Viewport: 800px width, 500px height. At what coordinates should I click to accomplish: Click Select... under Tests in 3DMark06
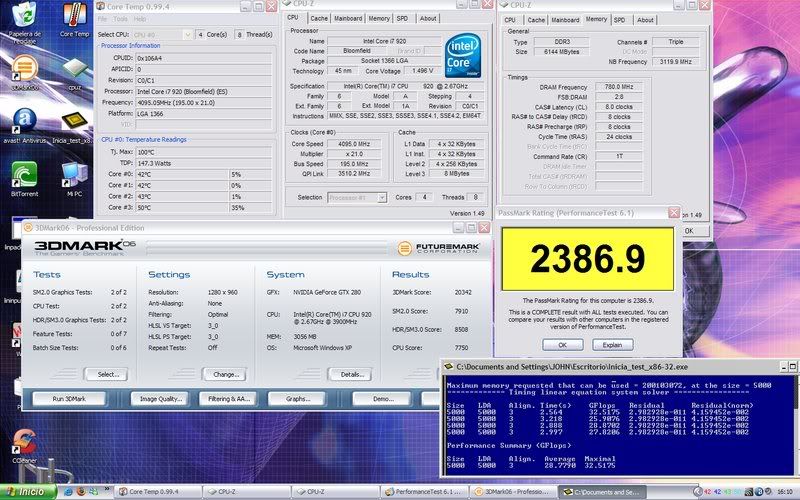(107, 374)
